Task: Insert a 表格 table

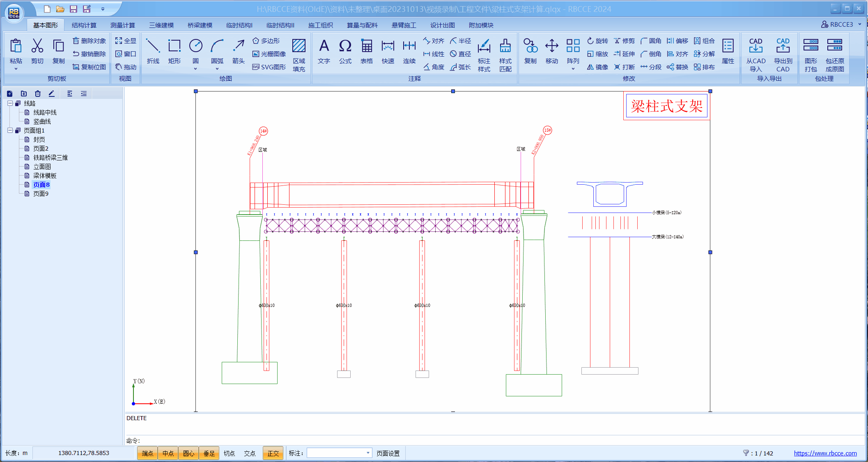Action: [367, 52]
